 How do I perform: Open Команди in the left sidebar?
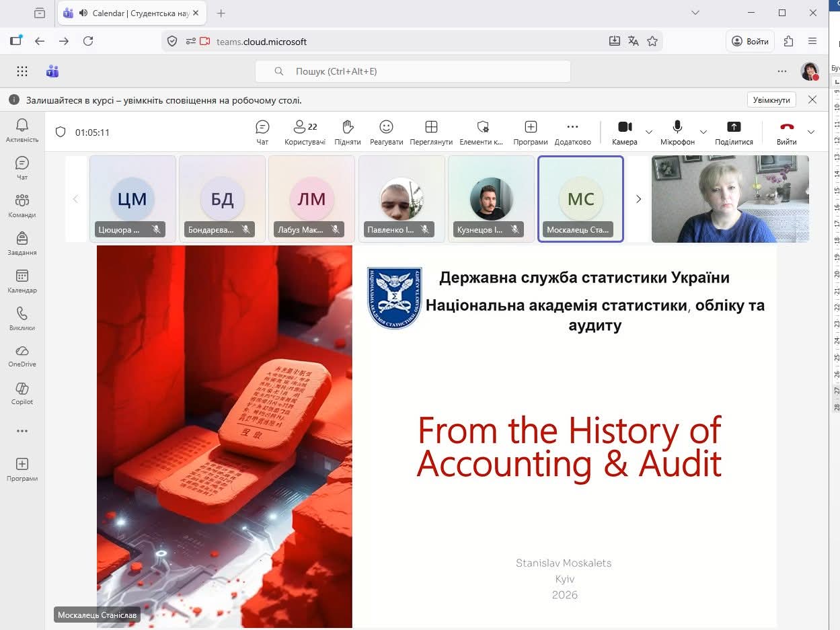22,205
